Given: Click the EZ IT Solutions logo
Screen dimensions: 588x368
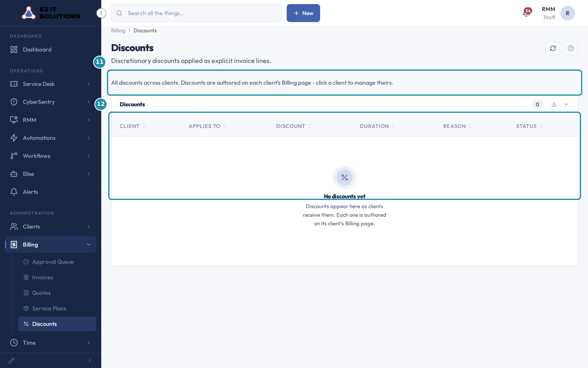Looking at the screenshot, I should 51,13.
